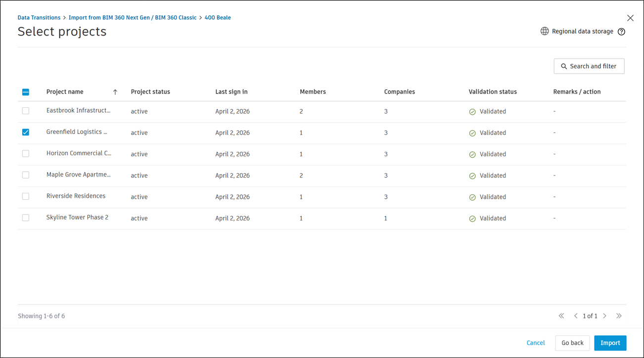Viewport: 644px width, 358px height.
Task: Click the Project status column header
Action: pos(150,91)
